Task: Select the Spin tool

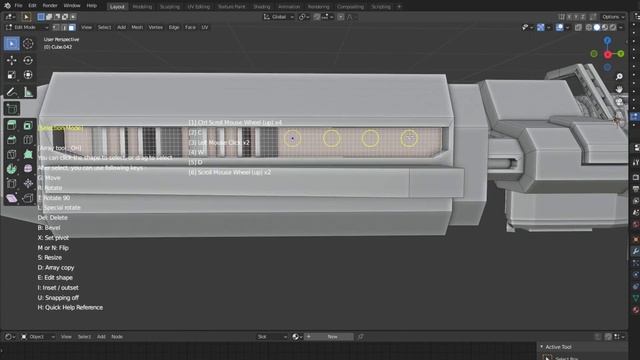Action: [x=11, y=169]
